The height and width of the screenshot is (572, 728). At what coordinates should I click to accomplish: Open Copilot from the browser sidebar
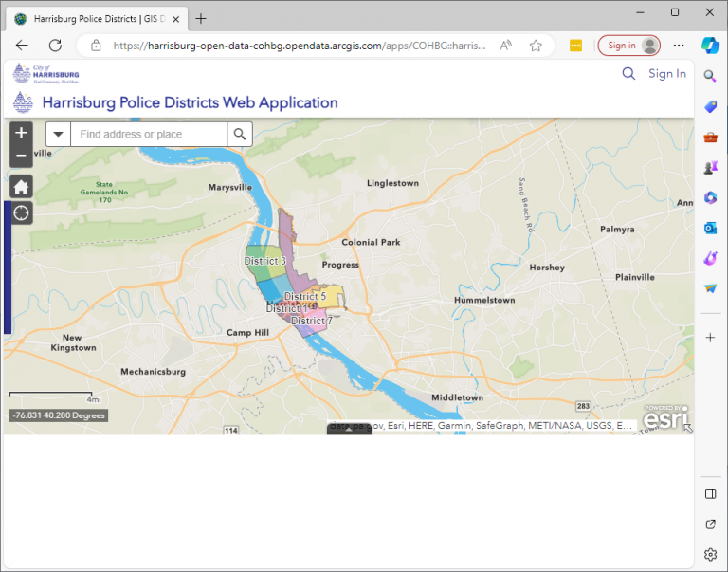[x=711, y=46]
